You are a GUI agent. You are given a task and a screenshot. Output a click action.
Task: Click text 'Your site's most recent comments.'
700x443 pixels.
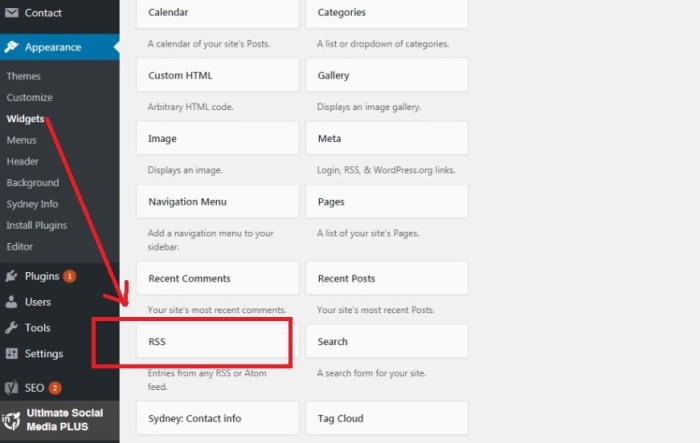tap(217, 310)
